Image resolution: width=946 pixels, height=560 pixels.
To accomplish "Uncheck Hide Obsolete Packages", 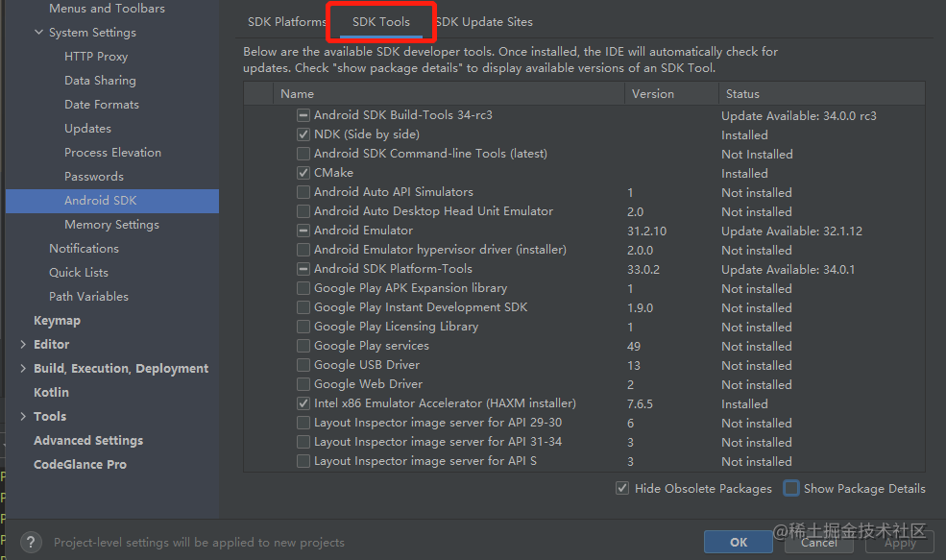I will 622,488.
